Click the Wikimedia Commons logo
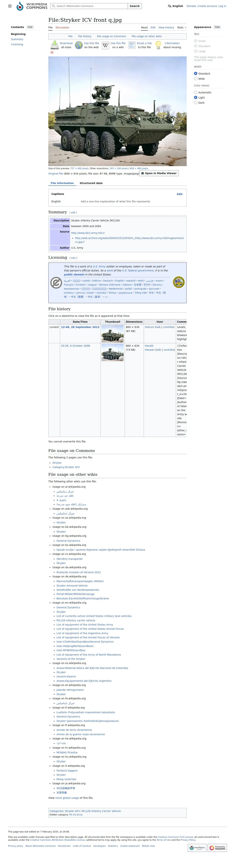This screenshot has height=868, width=235. (x=32, y=6)
